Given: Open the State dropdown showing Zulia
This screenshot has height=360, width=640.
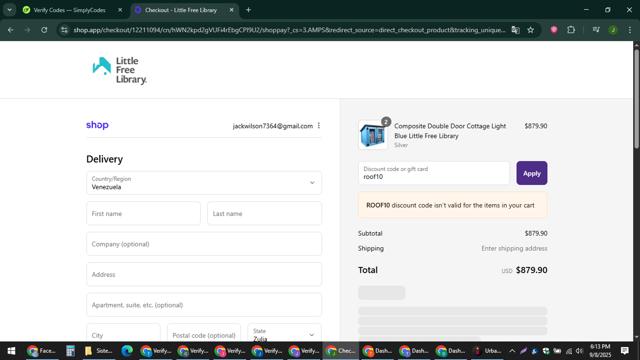Looking at the screenshot, I should (x=284, y=334).
